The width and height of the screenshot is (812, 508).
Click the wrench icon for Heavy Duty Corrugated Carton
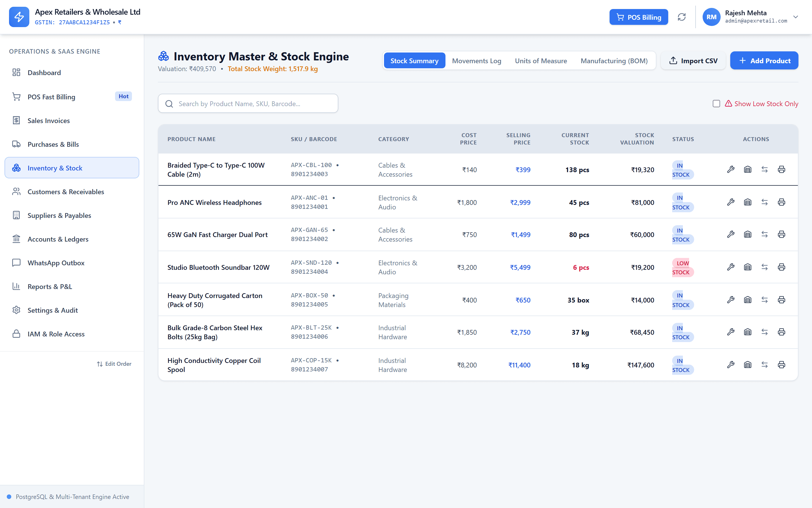coord(731,299)
